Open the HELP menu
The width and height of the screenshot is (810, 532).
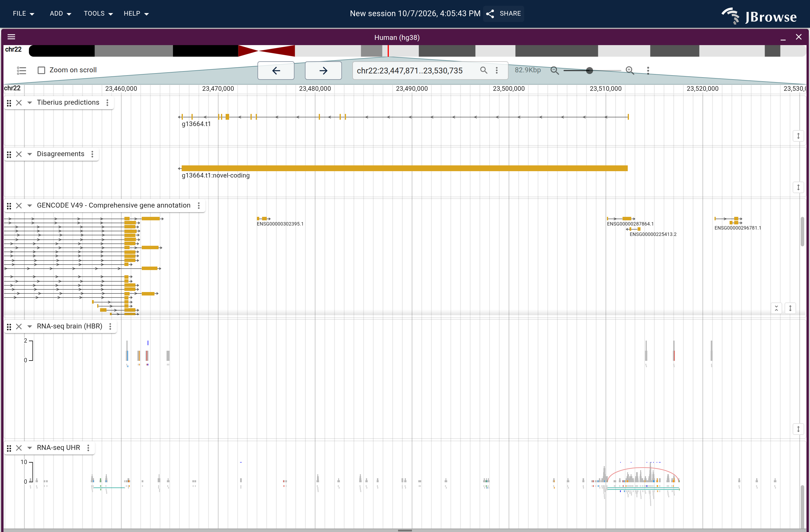click(136, 14)
